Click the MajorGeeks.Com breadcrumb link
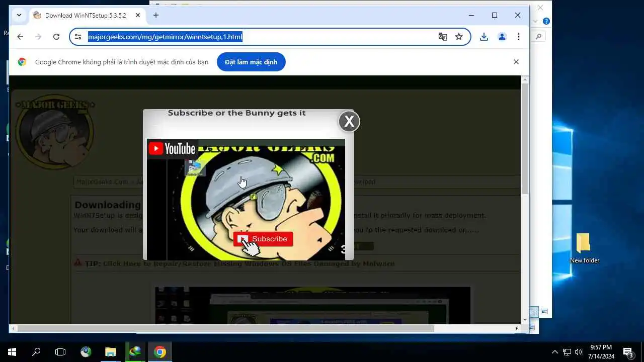The height and width of the screenshot is (362, 644). [x=102, y=182]
